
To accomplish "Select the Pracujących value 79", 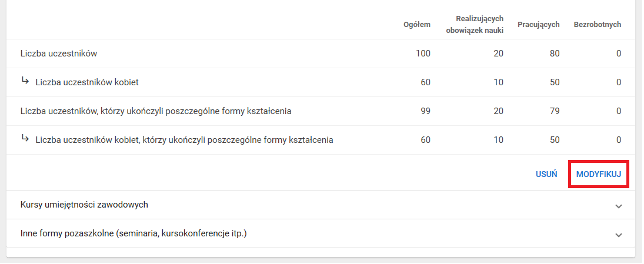I will coord(555,111).
